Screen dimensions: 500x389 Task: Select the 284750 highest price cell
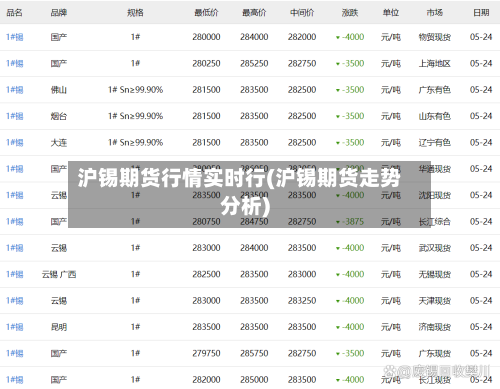254,222
